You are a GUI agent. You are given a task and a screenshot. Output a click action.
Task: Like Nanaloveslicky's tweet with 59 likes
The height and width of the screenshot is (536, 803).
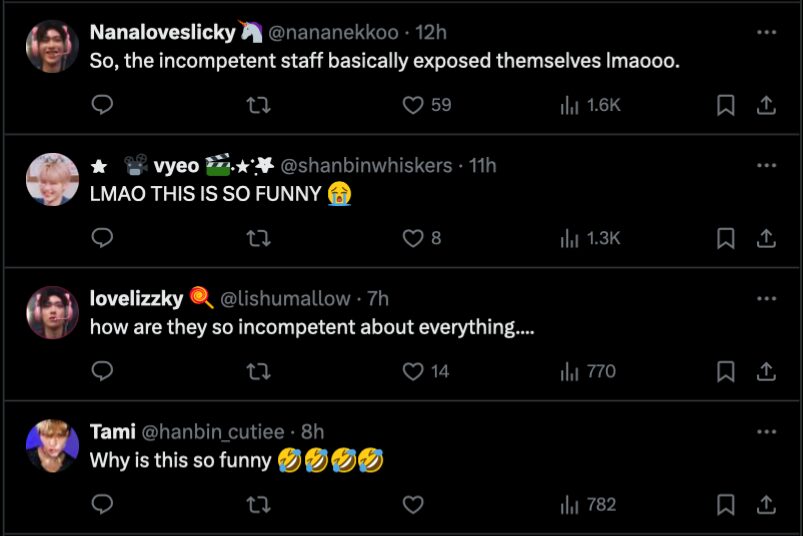point(414,105)
